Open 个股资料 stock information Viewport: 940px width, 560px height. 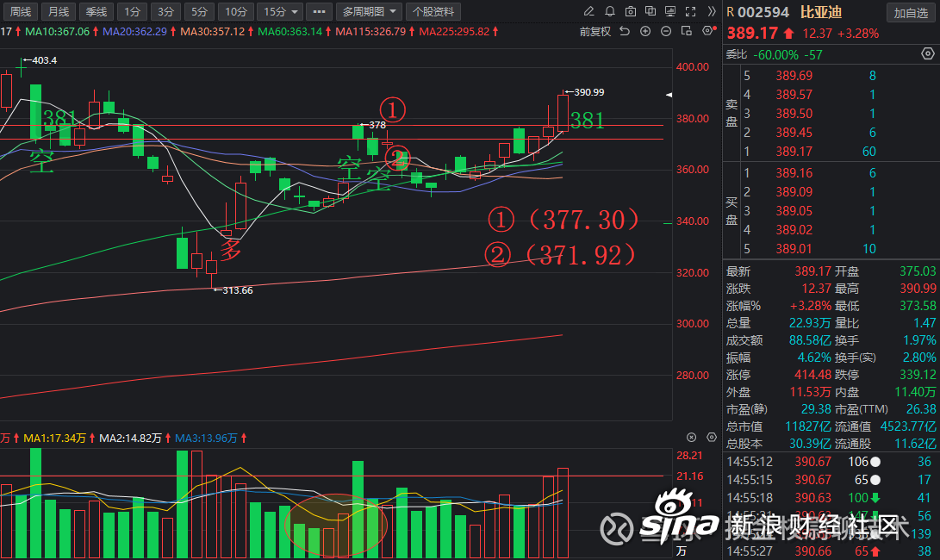pyautogui.click(x=433, y=11)
